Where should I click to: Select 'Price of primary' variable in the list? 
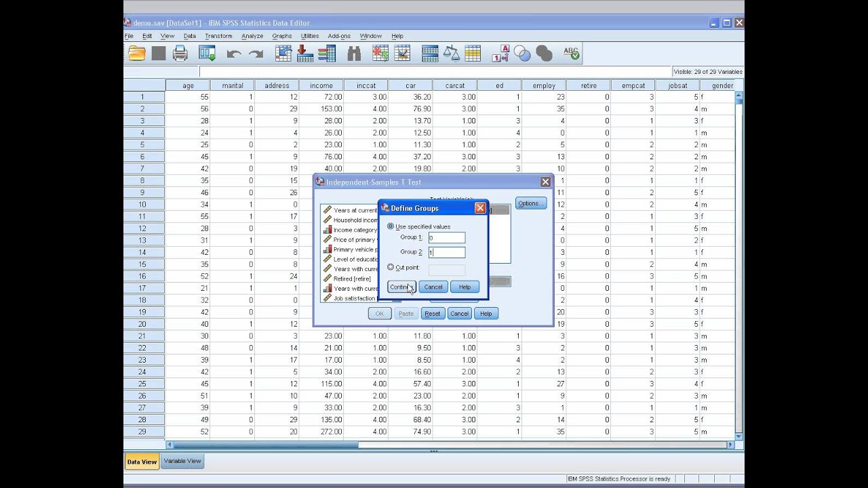point(350,239)
